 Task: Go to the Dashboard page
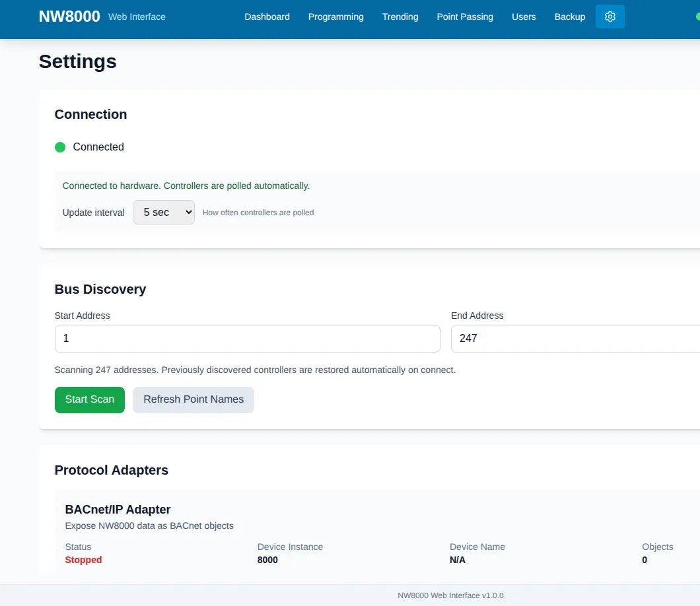click(x=267, y=17)
